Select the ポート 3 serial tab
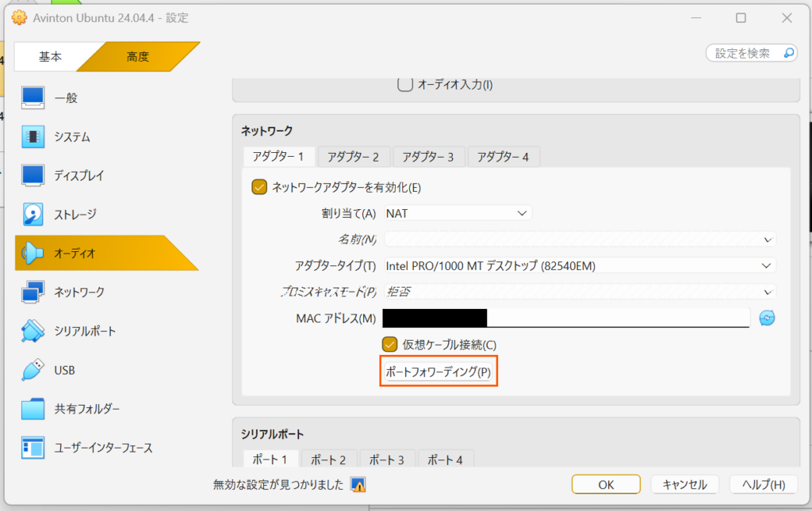 coord(387,460)
